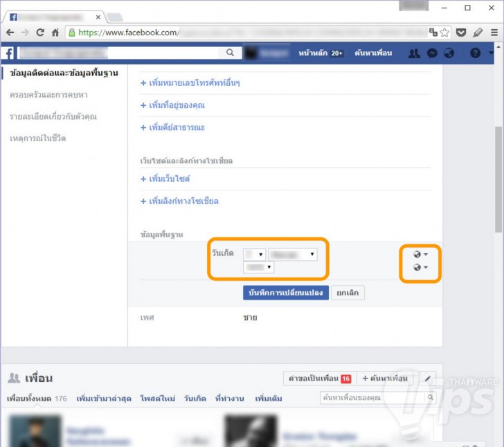Click คำขอเป็นเพื่อน button with 16 badge
This screenshot has height=447, width=504.
pyautogui.click(x=320, y=378)
